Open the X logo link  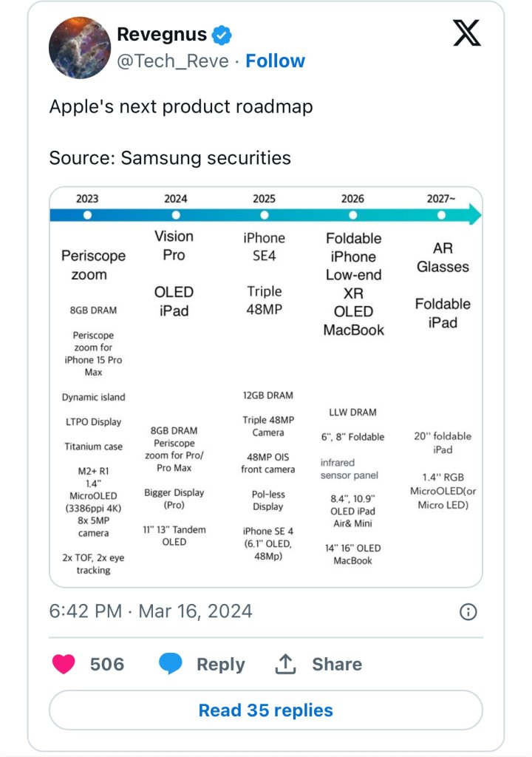pos(466,33)
